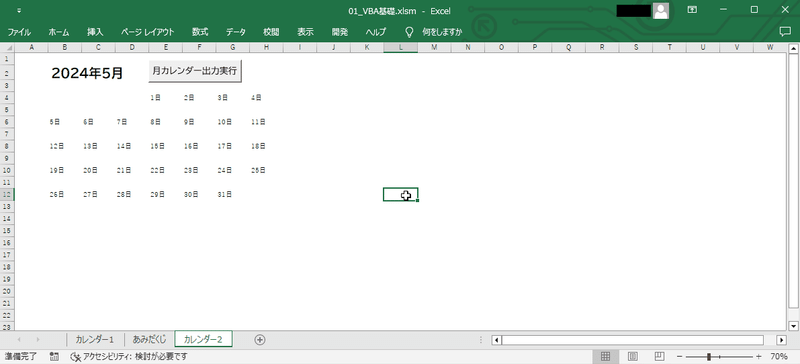Viewport: 800px width, 364px height.
Task: Open the 挿入 ribbon tab
Action: (x=95, y=32)
